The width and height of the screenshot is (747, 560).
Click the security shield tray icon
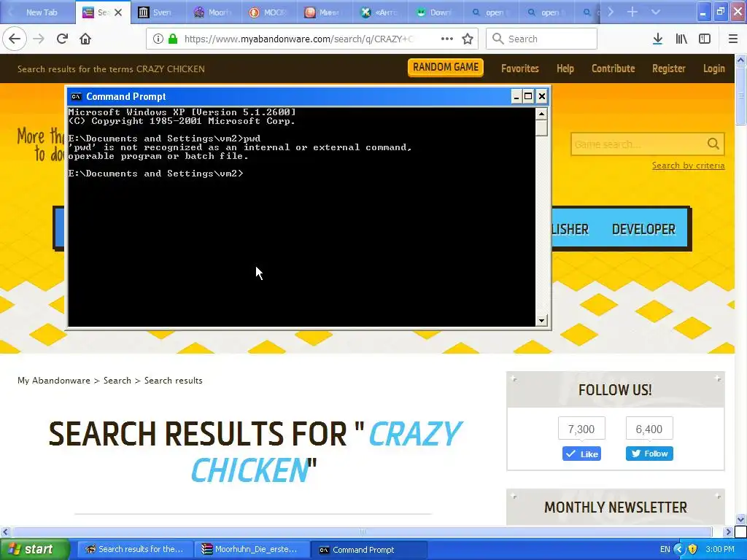click(x=693, y=549)
